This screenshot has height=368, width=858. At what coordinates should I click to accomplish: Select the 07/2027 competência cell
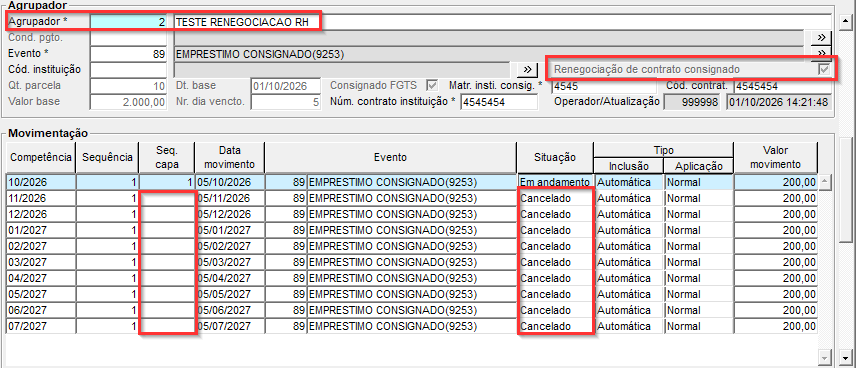(41, 326)
